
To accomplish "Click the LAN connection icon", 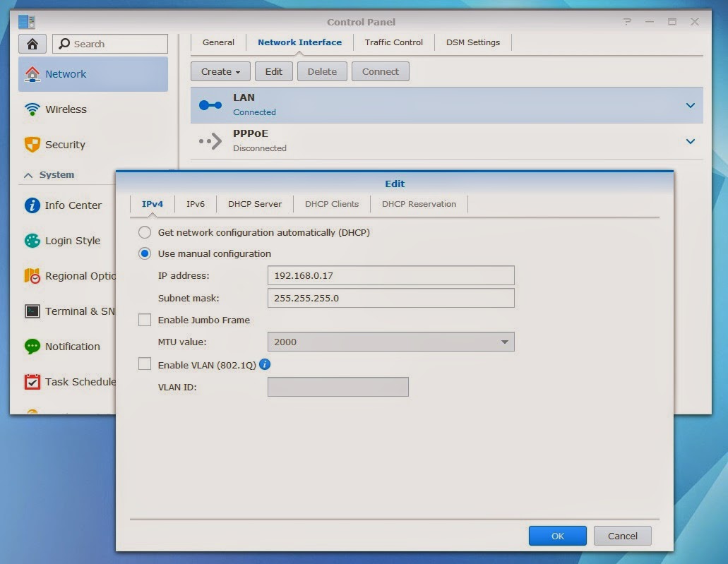I will pyautogui.click(x=210, y=105).
